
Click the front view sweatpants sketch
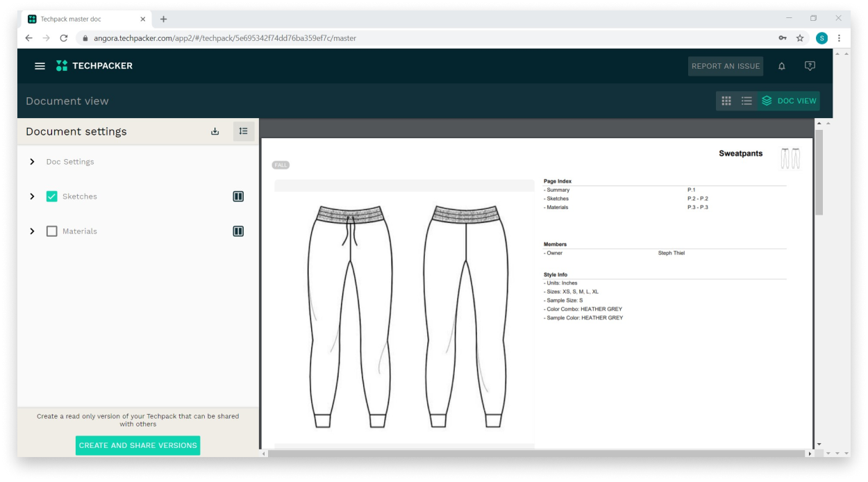(x=350, y=317)
